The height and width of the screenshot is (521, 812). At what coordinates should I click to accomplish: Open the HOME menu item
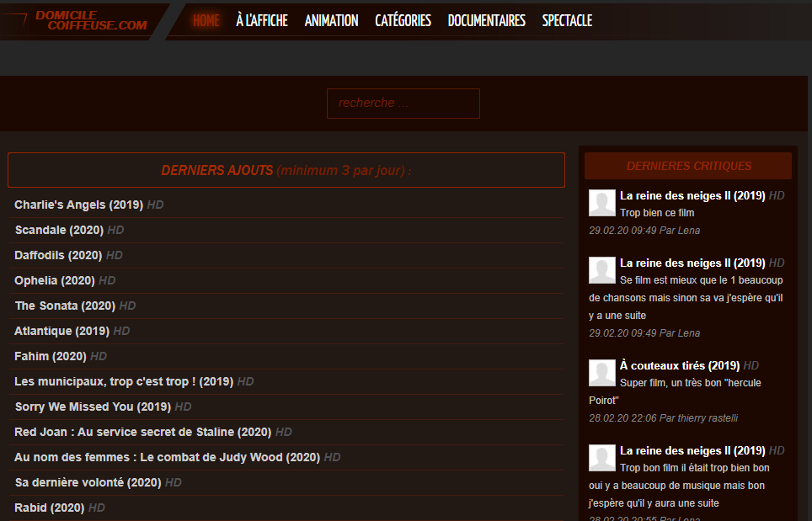[x=206, y=20]
